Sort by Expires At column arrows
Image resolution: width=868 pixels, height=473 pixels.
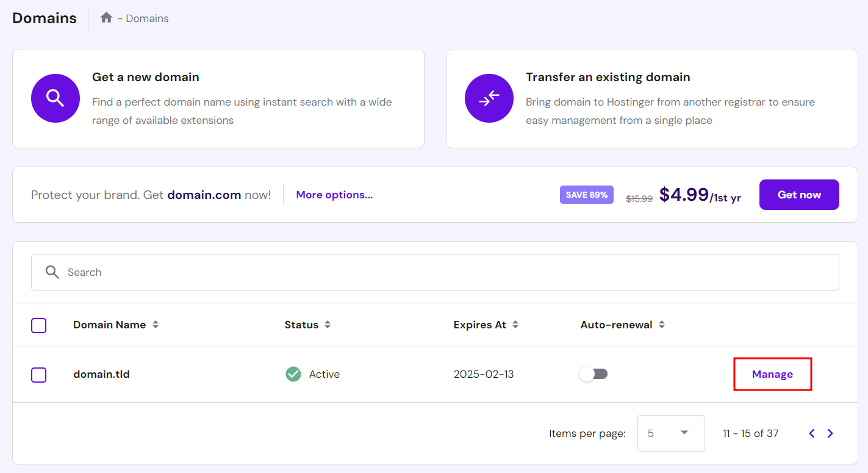click(x=515, y=325)
